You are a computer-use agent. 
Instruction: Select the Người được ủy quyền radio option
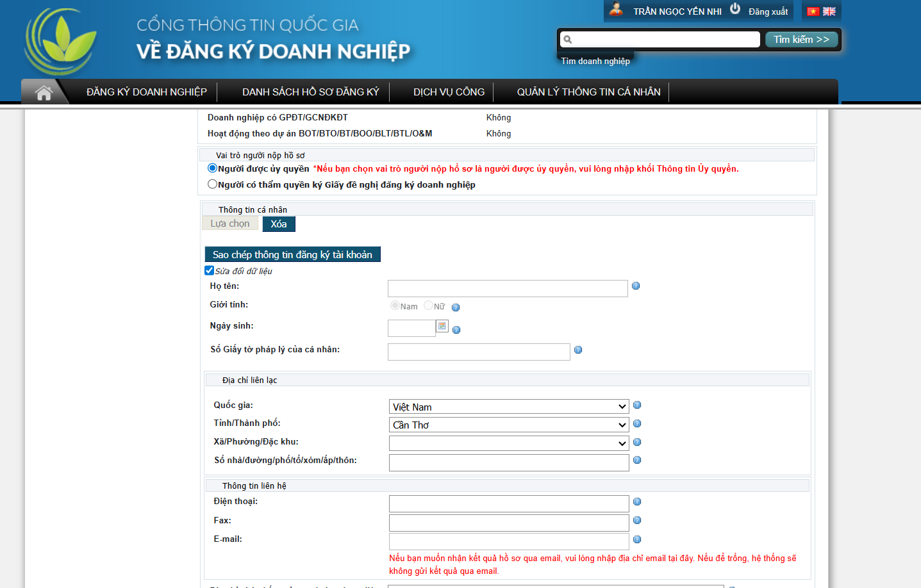[212, 168]
